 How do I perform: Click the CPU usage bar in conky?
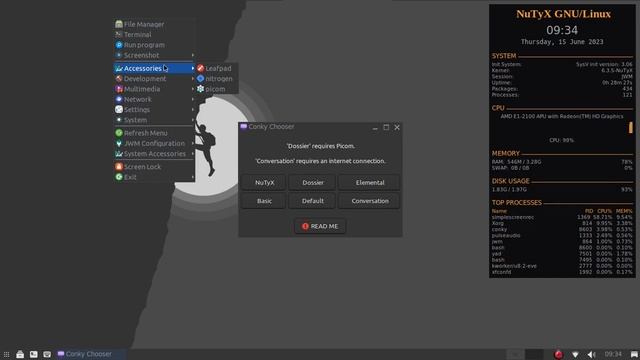pos(631,128)
